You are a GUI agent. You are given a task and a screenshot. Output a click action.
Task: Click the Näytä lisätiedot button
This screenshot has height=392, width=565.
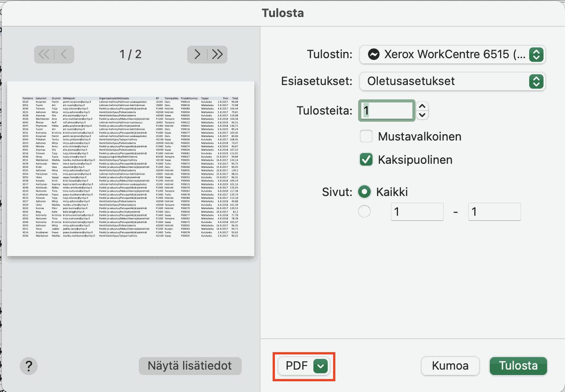[190, 366]
